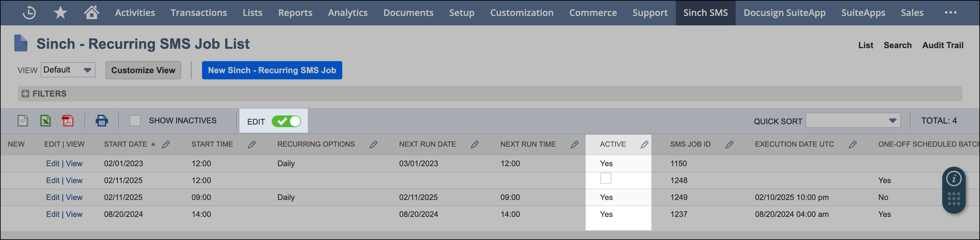This screenshot has width=980, height=240.
Task: Click the Start Date ascending sort arrow
Action: (x=153, y=144)
